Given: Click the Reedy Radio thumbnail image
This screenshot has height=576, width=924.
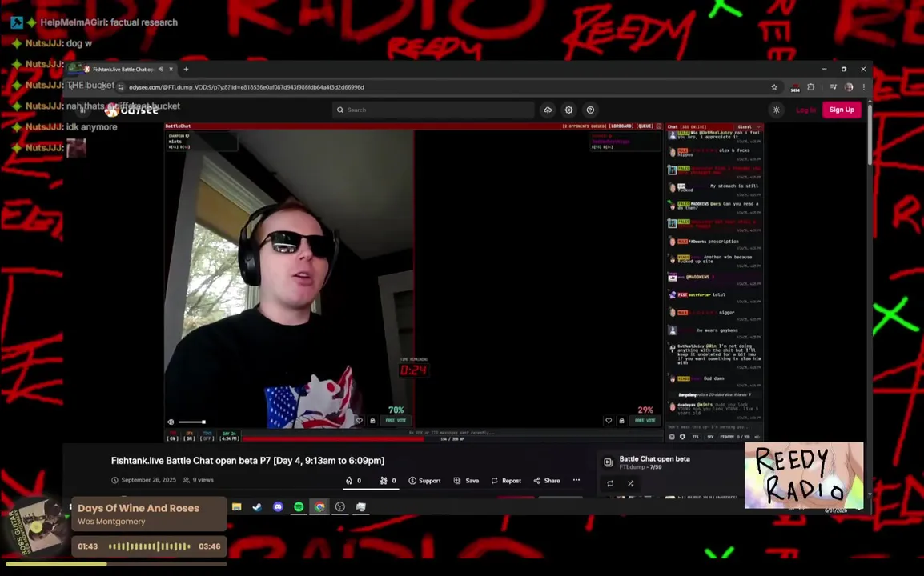Looking at the screenshot, I should (x=804, y=475).
